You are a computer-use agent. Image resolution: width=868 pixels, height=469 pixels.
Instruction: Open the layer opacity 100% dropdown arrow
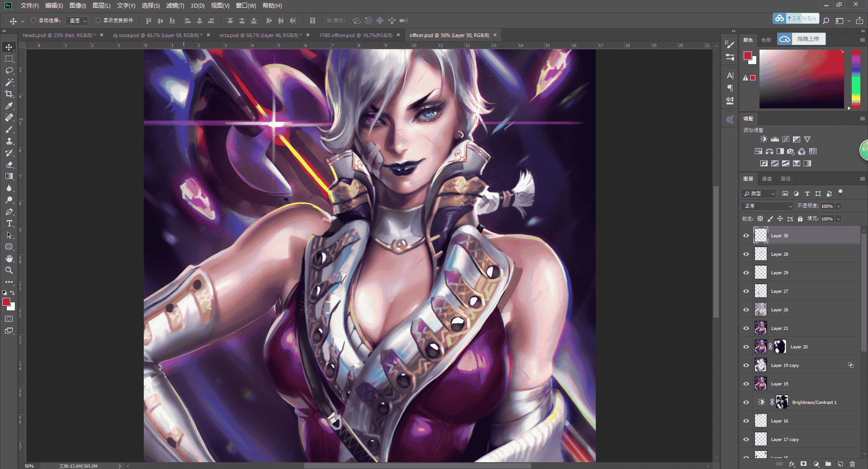click(x=839, y=206)
